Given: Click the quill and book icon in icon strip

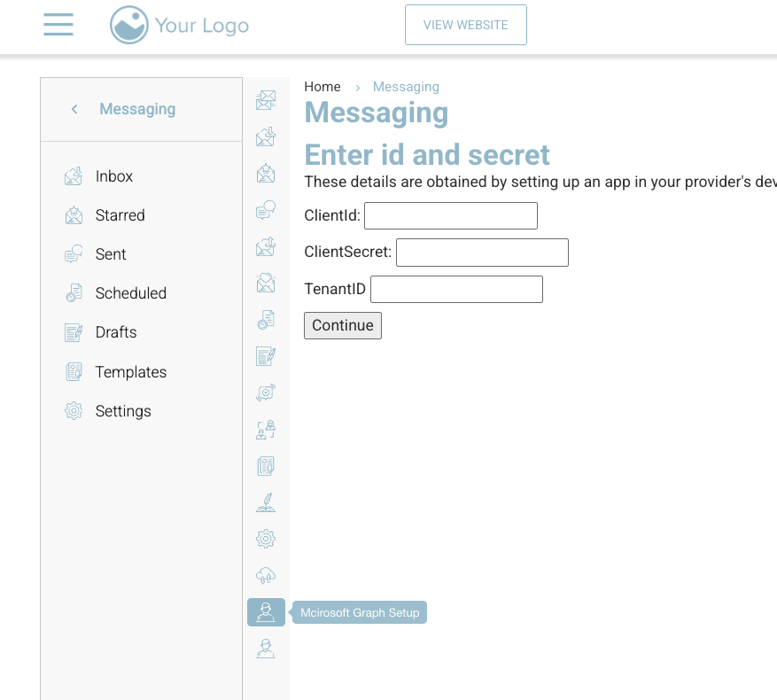Looking at the screenshot, I should pyautogui.click(x=266, y=502).
